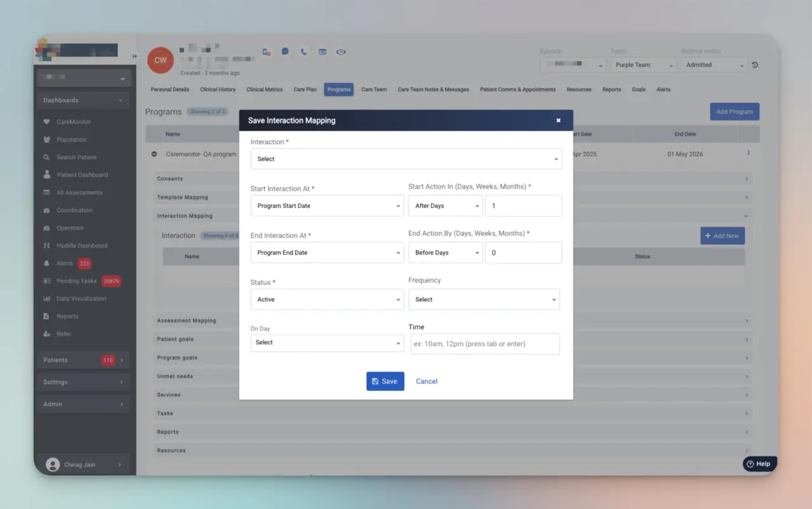This screenshot has width=812, height=509.
Task: Click the handshake icon in patient header
Action: [341, 52]
